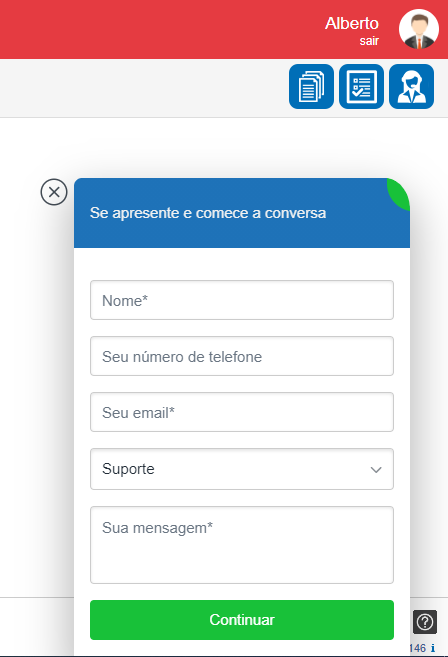Open the stacked documents icon button
The height and width of the screenshot is (657, 448).
[311, 86]
